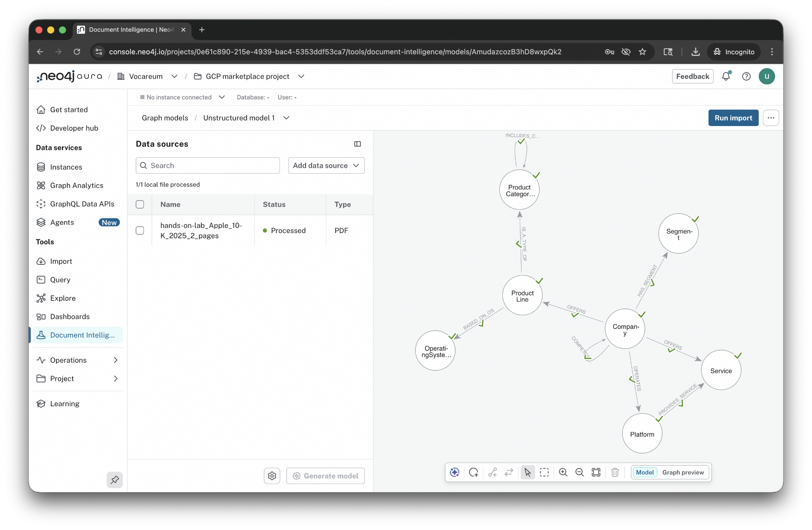Image resolution: width=812 pixels, height=530 pixels.
Task: Switch to Graph preview toggle
Action: click(683, 472)
